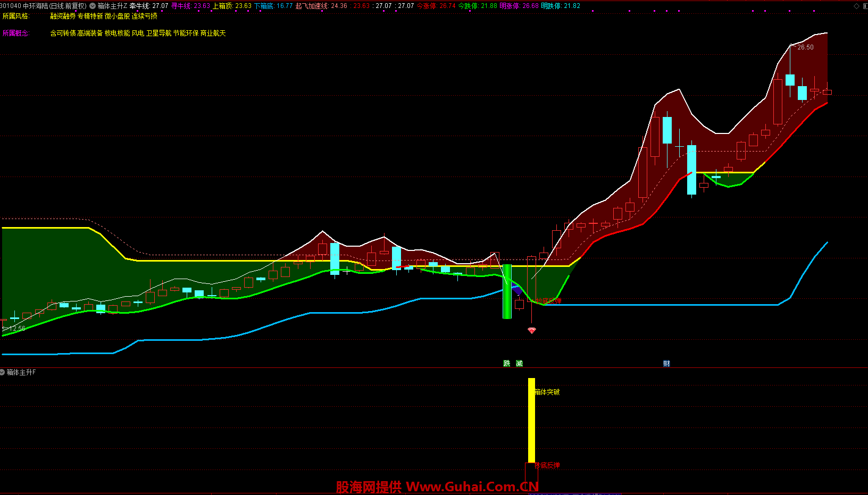
Task: Click 明涨停: 26.68 value
Action: click(x=519, y=6)
